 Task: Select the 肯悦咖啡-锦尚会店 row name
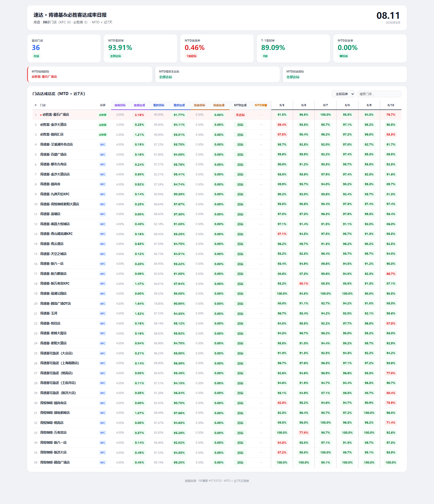pos(53,403)
